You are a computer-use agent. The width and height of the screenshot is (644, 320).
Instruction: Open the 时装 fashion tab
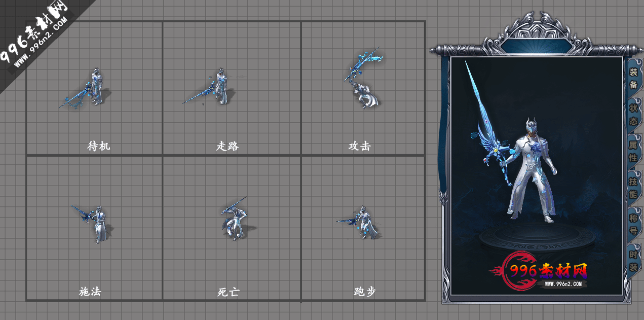(633, 261)
